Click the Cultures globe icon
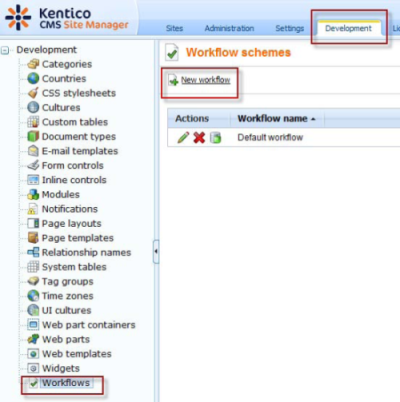Screen dimensions: 400x402 (x=33, y=107)
